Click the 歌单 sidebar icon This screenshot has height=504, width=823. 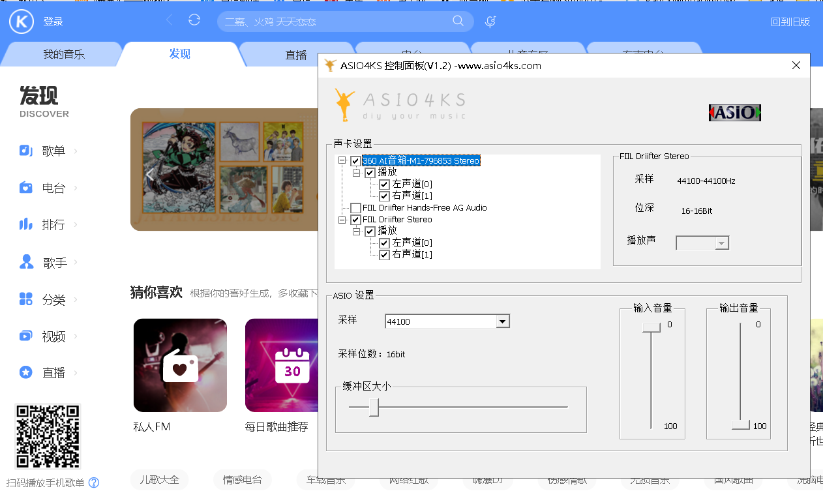point(26,151)
